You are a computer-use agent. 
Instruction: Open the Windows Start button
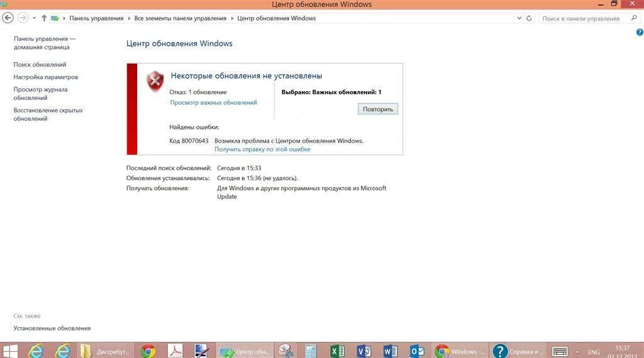pyautogui.click(x=10, y=351)
